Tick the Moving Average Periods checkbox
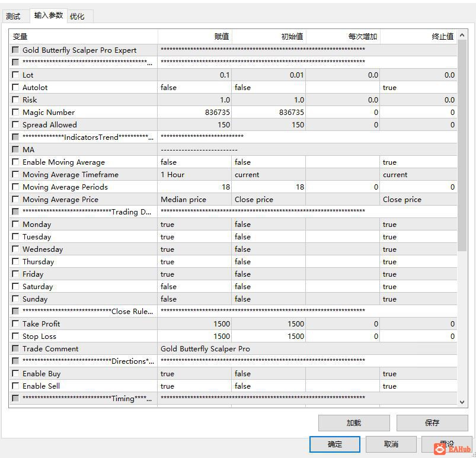The height and width of the screenshot is (458, 476). pyautogui.click(x=15, y=187)
